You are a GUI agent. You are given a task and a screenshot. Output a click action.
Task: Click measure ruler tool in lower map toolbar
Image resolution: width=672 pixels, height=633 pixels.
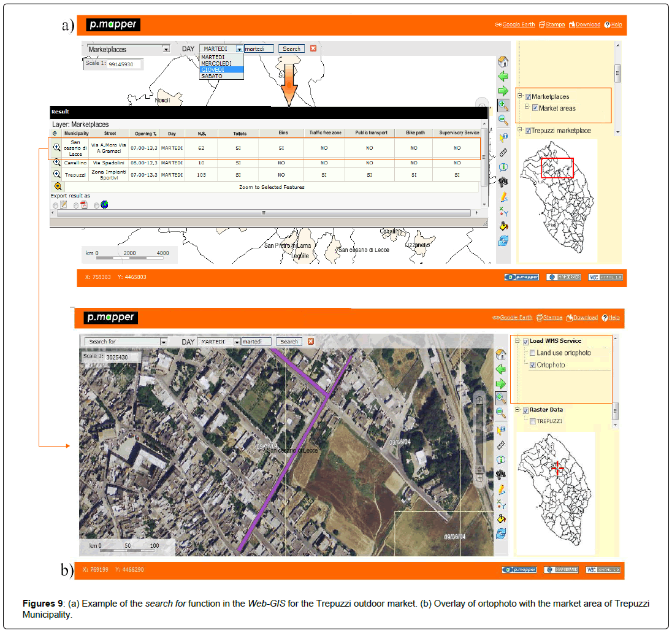pos(501,445)
